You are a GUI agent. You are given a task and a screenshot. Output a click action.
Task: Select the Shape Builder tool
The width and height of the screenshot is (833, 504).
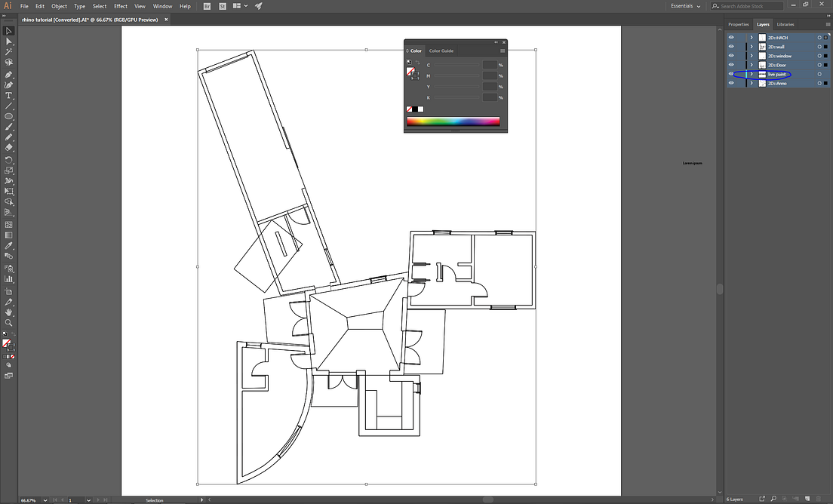[8, 201]
